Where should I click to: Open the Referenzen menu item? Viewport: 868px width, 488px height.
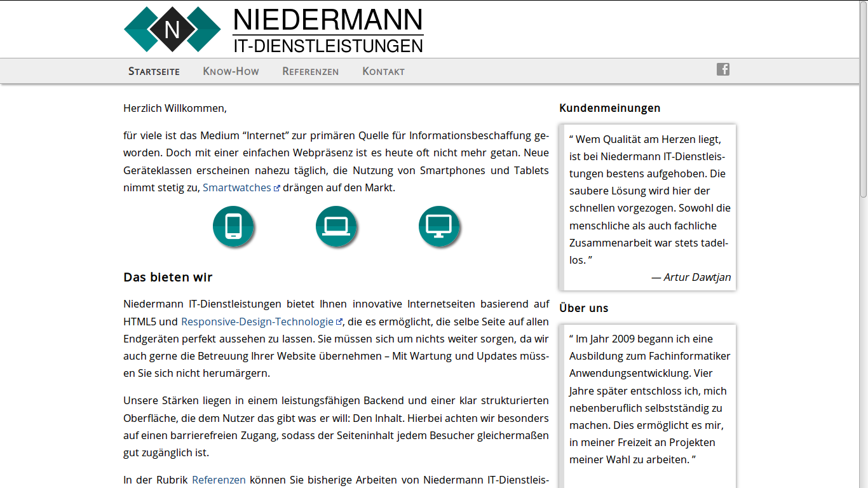click(x=310, y=71)
